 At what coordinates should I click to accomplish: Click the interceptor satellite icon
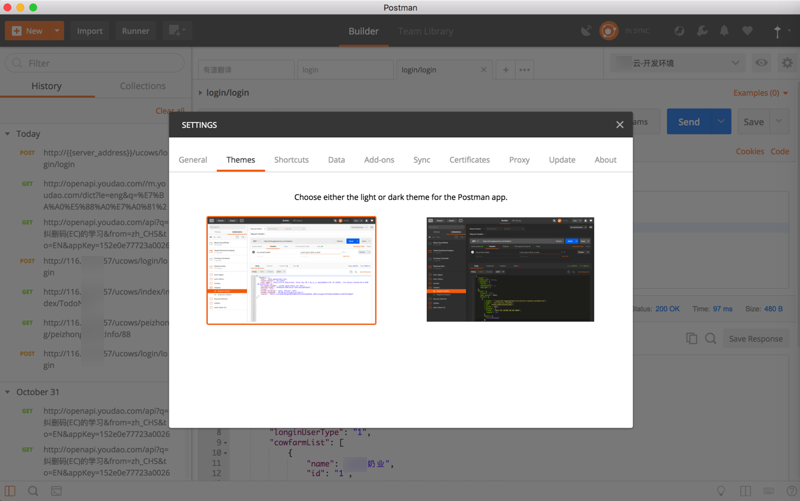coord(586,31)
